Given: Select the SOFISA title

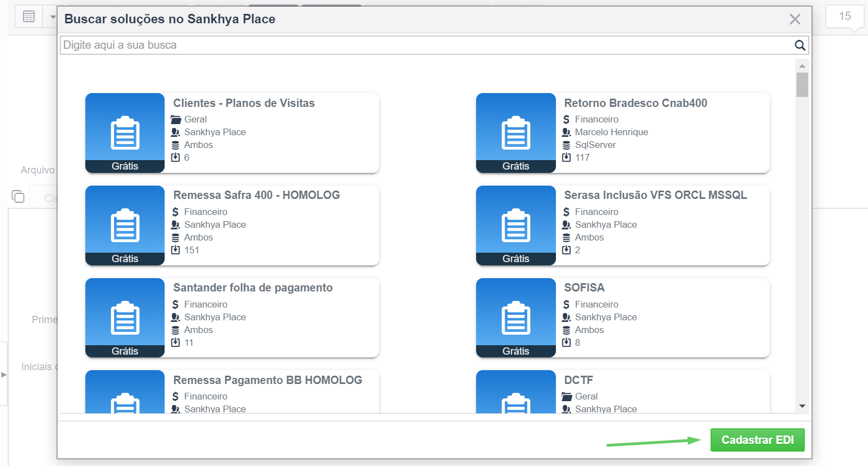Looking at the screenshot, I should (x=584, y=288).
